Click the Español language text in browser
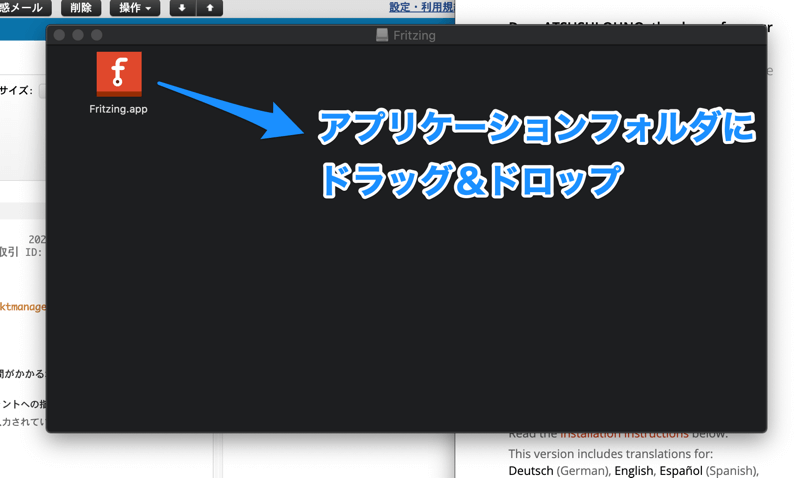This screenshot has width=799, height=478. point(681,470)
